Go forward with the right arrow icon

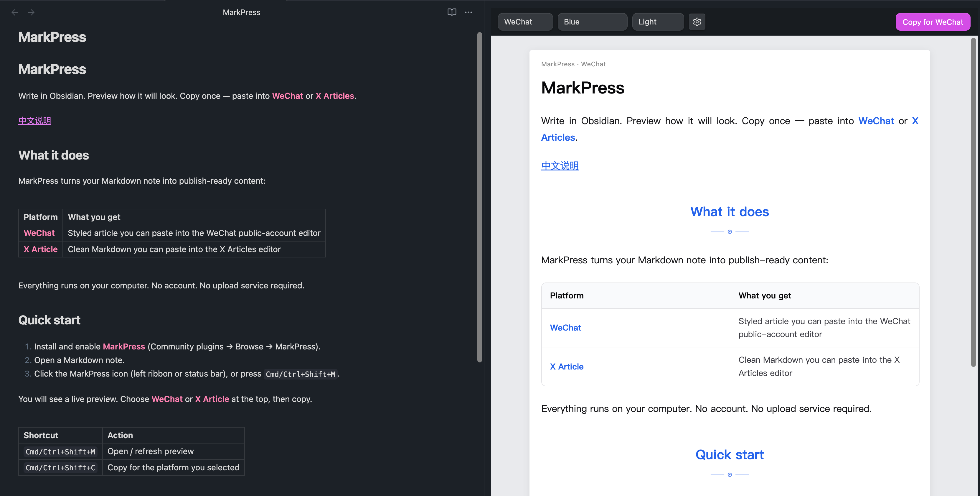click(31, 13)
